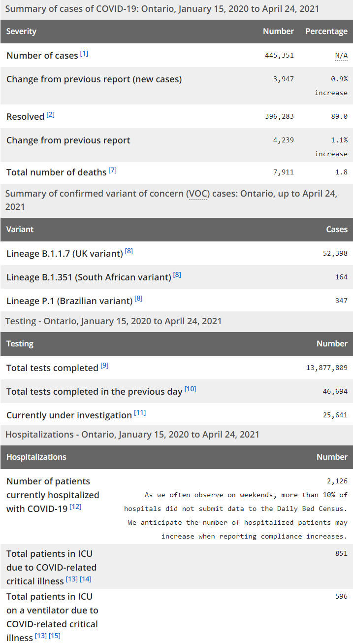Click the Hospitalizations table header cell
Viewport: 353px width, 644px height.
click(36, 457)
